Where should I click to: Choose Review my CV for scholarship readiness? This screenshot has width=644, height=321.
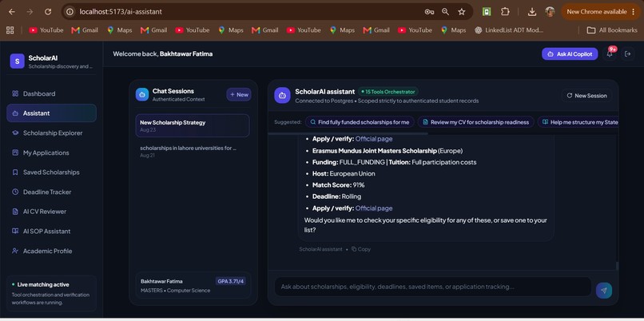(475, 122)
